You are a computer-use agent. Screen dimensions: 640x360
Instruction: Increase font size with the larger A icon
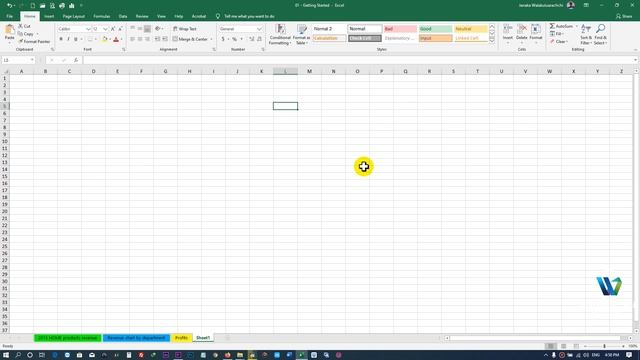113,29
